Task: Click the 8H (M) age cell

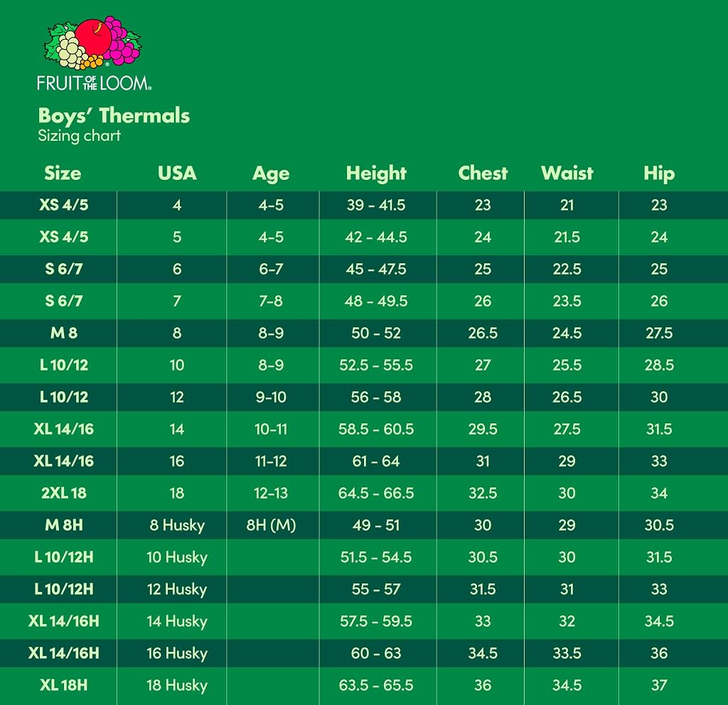Action: click(x=271, y=525)
